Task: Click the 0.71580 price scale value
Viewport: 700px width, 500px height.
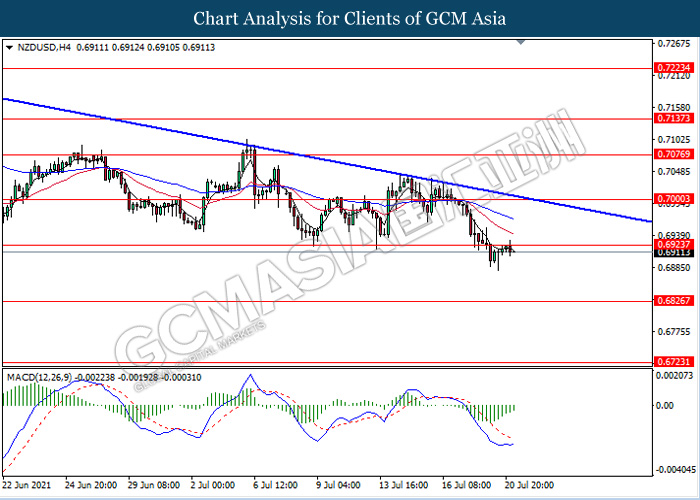Action: 674,108
